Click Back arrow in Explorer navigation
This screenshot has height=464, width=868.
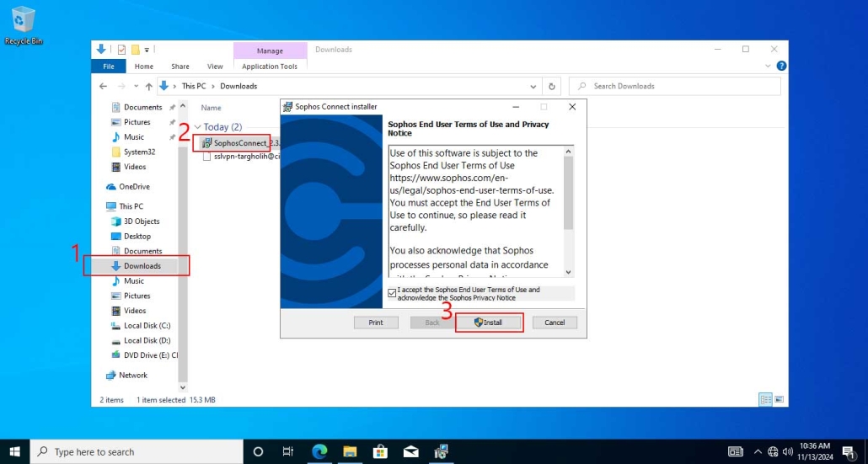coord(103,86)
